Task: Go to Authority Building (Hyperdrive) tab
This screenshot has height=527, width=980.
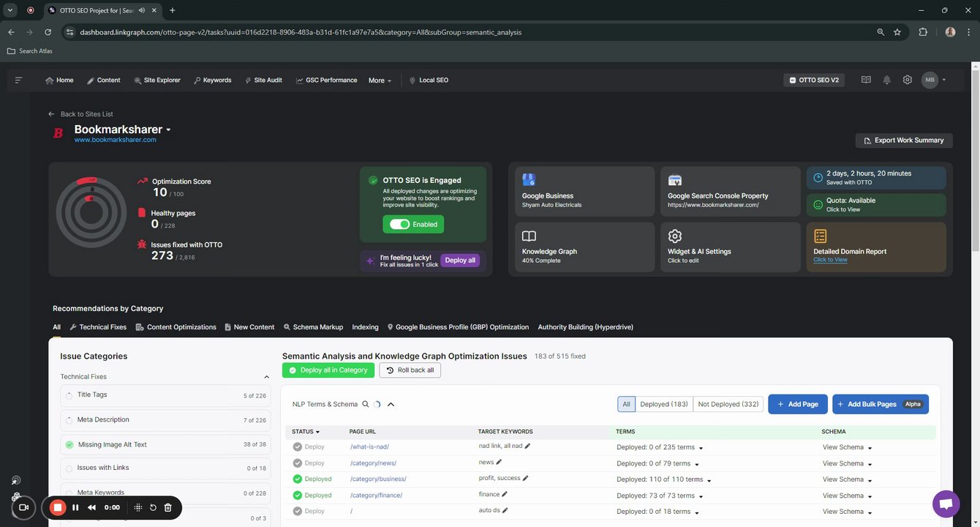Action: point(586,327)
